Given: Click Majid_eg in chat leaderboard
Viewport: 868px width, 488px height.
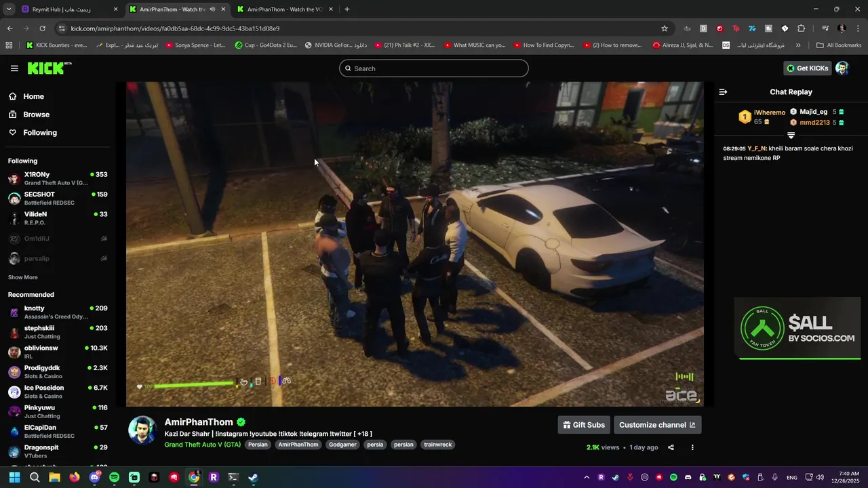Looking at the screenshot, I should (813, 112).
